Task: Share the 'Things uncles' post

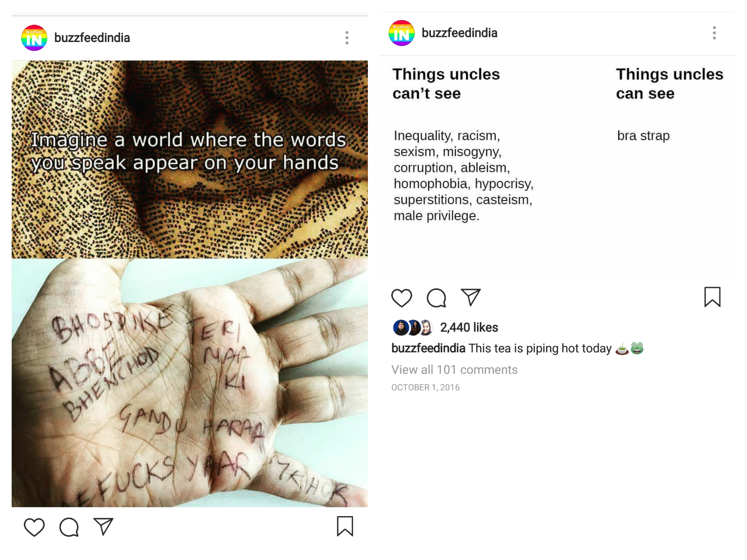Action: pyautogui.click(x=471, y=297)
